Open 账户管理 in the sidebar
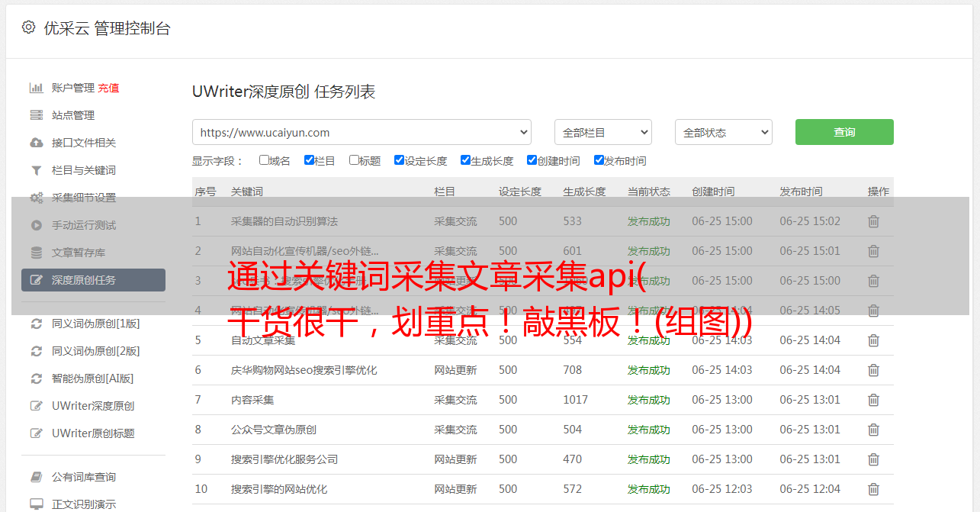The height and width of the screenshot is (512, 980). (73, 88)
